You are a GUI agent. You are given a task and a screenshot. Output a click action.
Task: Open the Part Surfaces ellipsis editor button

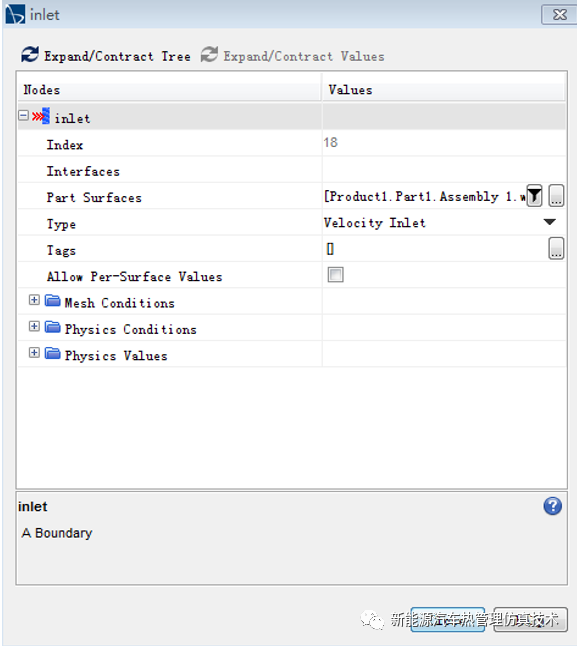tap(556, 196)
